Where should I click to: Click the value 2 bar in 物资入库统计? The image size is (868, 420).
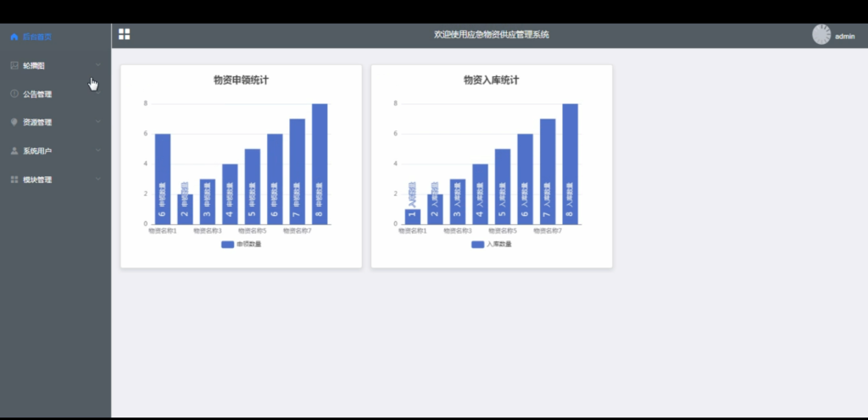tap(435, 209)
